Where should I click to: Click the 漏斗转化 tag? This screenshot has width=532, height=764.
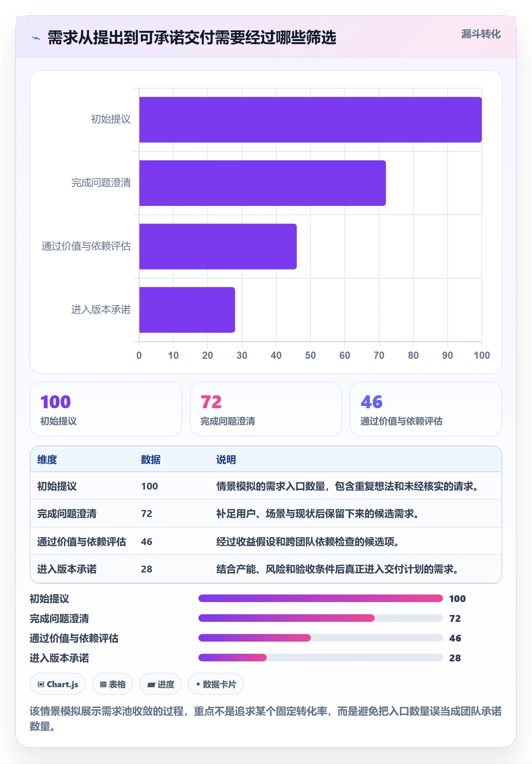[x=481, y=34]
